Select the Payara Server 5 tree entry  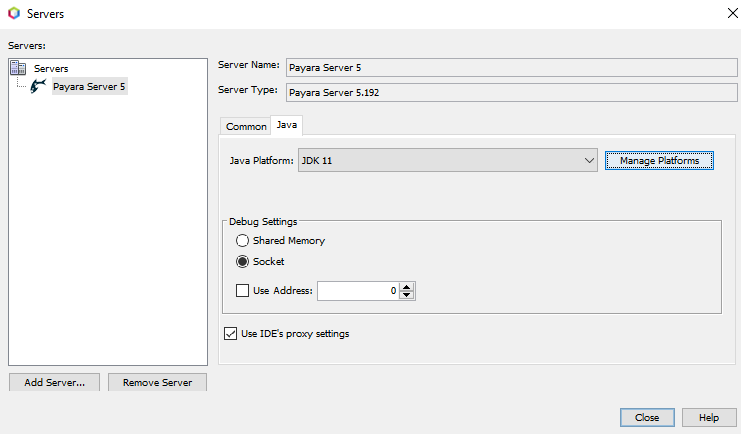point(89,87)
